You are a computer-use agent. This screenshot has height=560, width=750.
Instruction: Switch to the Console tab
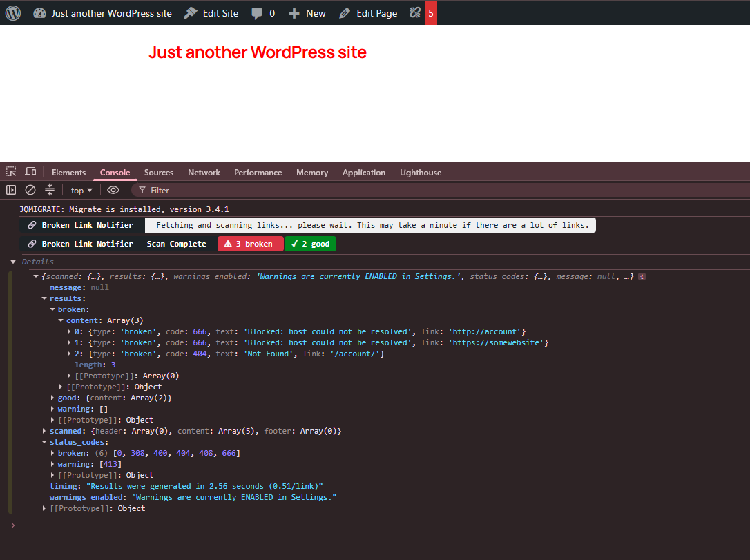(x=115, y=173)
